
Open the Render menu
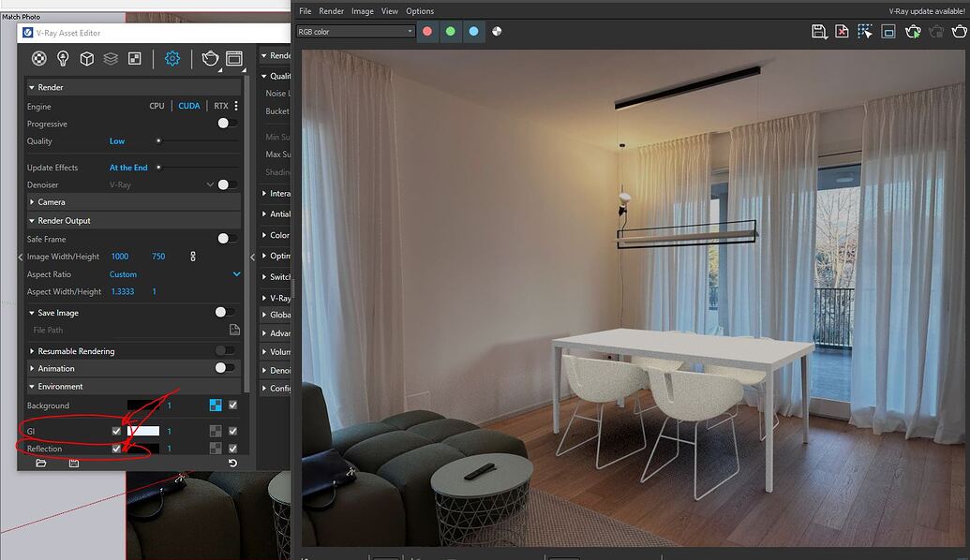[x=331, y=10]
